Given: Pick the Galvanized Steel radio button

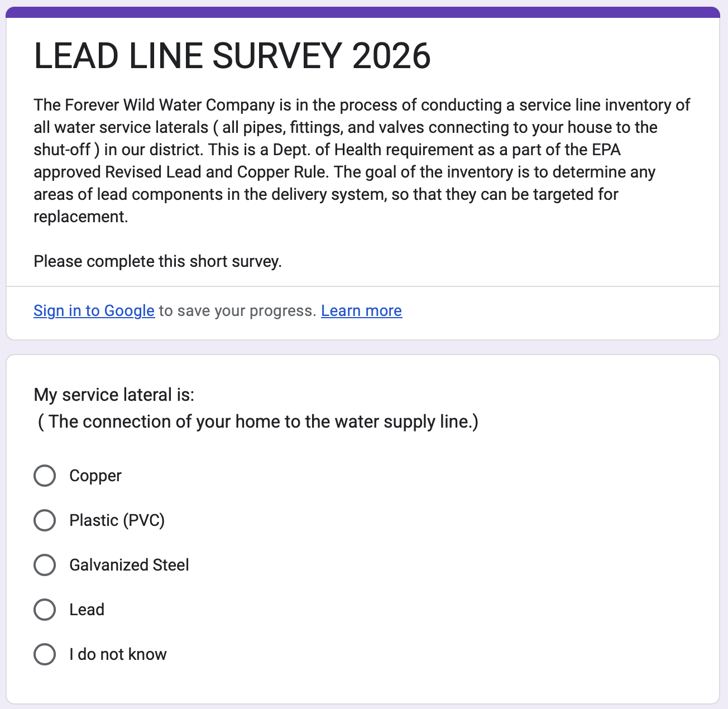Looking at the screenshot, I should [x=45, y=565].
